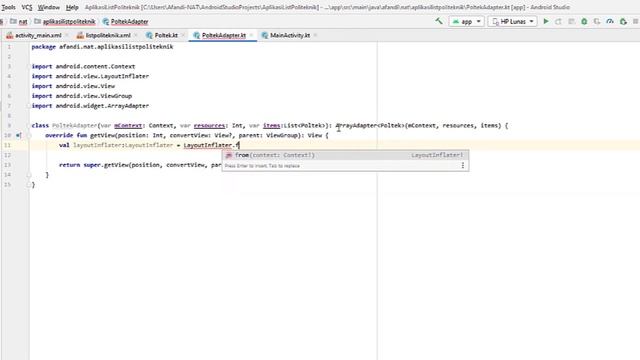This screenshot has height=360, width=640.
Task: Click the aplikasilistpoliteknik breadcrumb
Action: click(65, 22)
